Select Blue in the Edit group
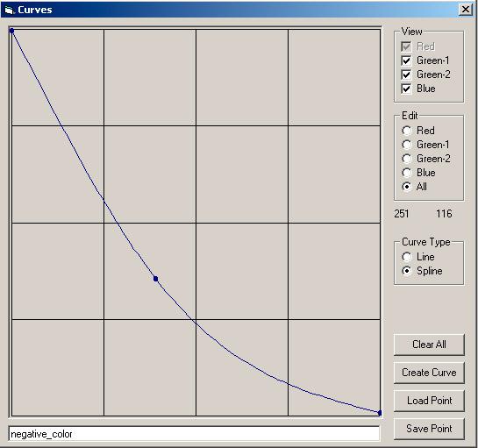 coord(407,173)
